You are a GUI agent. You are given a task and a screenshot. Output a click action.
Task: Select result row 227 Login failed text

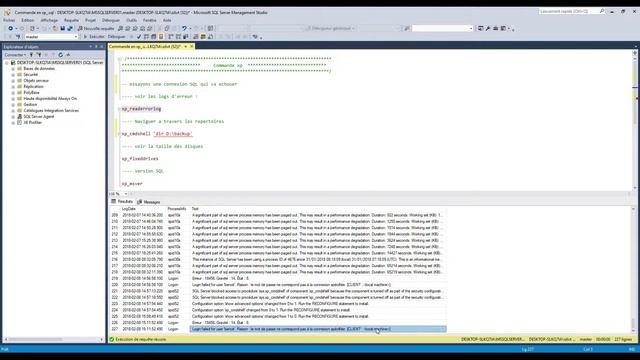318,329
